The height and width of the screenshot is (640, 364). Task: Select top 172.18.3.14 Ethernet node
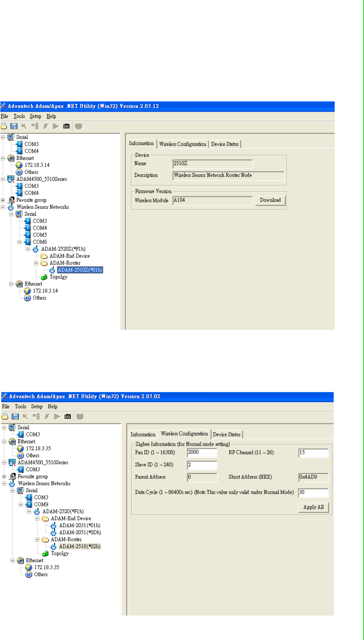click(x=37, y=165)
